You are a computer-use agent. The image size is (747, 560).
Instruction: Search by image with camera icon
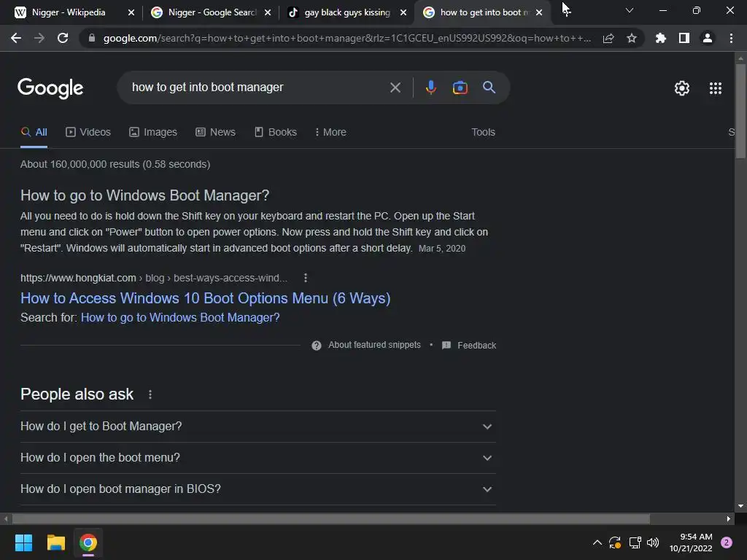[x=460, y=87]
